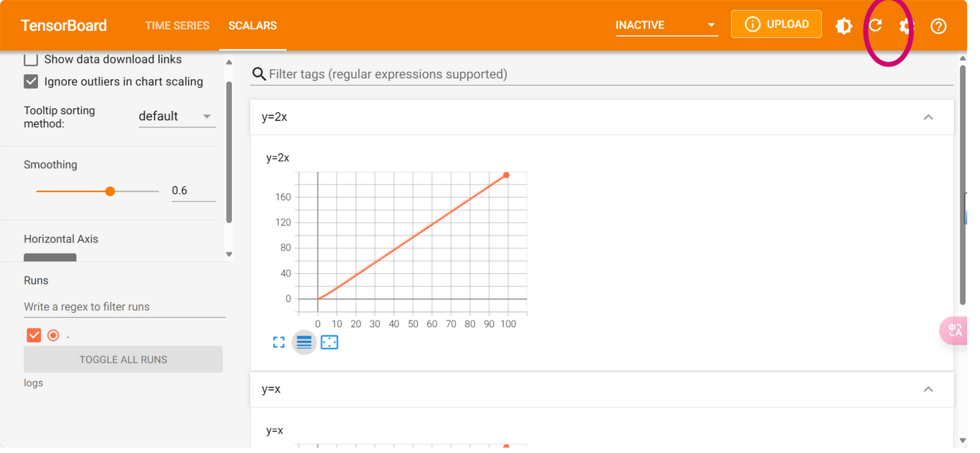Select the run's radio button

(53, 335)
